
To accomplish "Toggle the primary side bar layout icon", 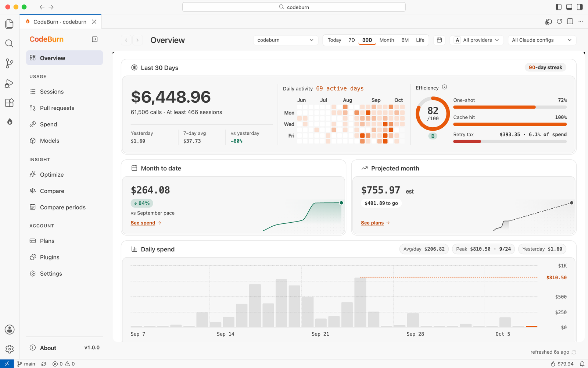I will coord(559,7).
